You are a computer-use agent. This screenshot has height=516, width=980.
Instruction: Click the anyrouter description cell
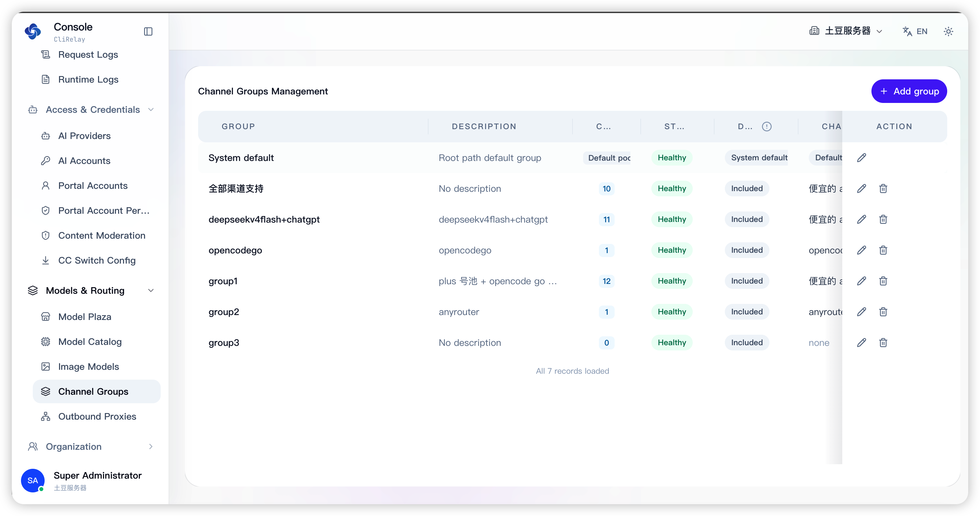pyautogui.click(x=459, y=312)
